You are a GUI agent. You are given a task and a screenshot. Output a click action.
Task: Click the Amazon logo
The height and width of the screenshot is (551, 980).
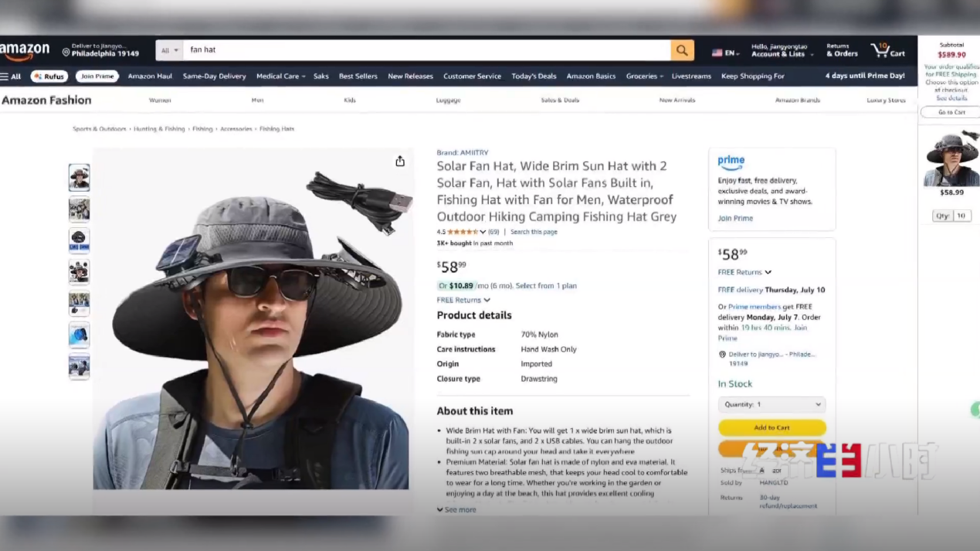coord(25,51)
